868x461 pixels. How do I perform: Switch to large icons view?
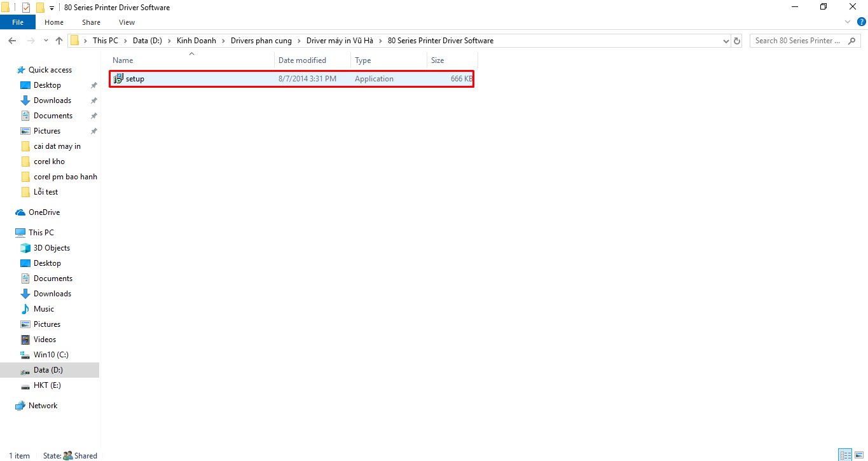(858, 455)
